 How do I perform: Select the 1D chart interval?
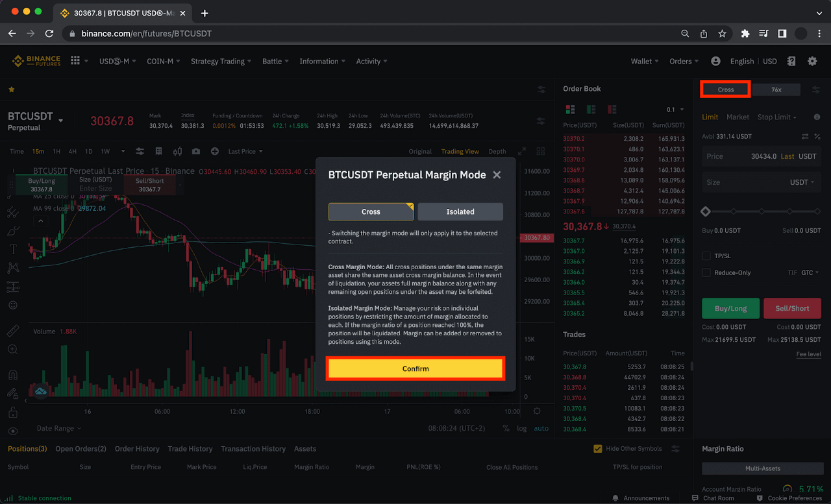(89, 151)
